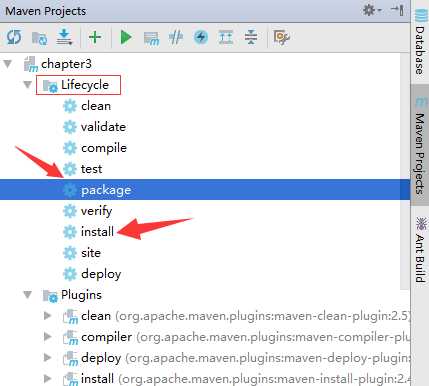Viewport: 429px width, 386px height.
Task: Select the validate lifecycle phase
Action: pos(103,127)
